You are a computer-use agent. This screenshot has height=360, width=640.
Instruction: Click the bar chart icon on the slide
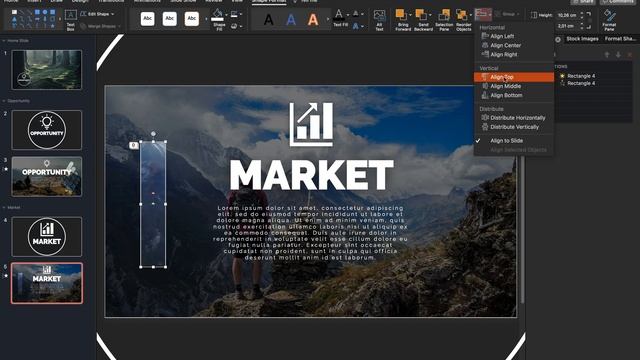(311, 124)
